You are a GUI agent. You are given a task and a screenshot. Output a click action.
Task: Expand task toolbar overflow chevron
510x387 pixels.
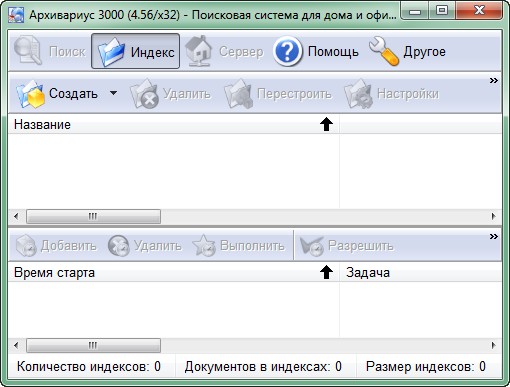494,236
